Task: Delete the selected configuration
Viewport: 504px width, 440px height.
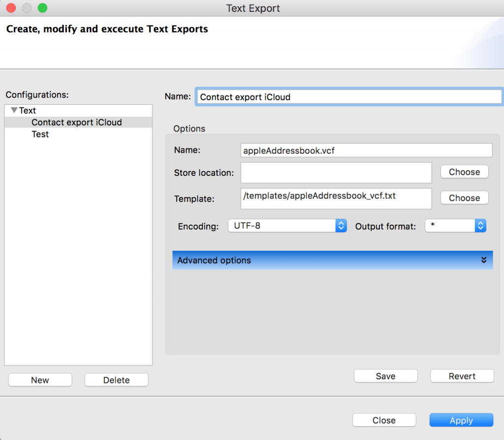Action: [x=116, y=380]
